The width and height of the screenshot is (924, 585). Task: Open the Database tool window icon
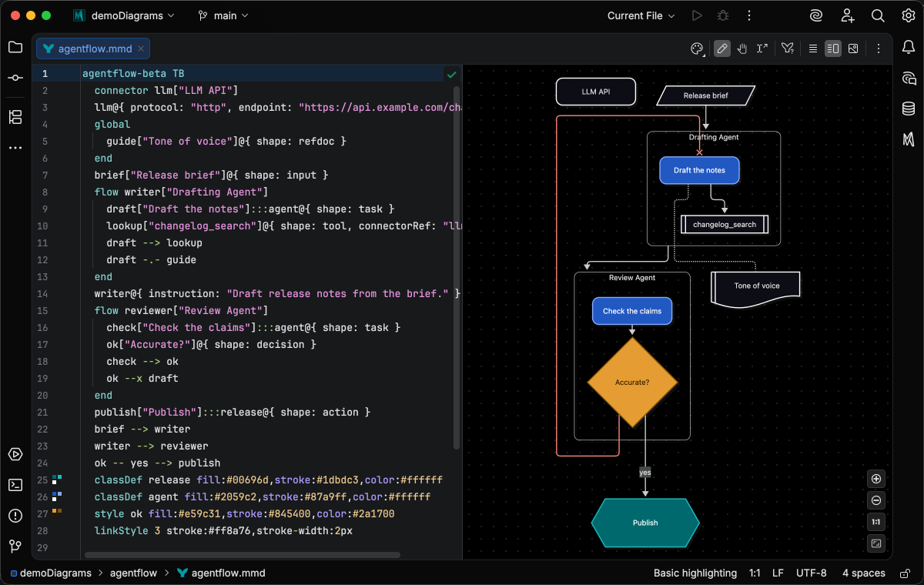[x=909, y=109]
